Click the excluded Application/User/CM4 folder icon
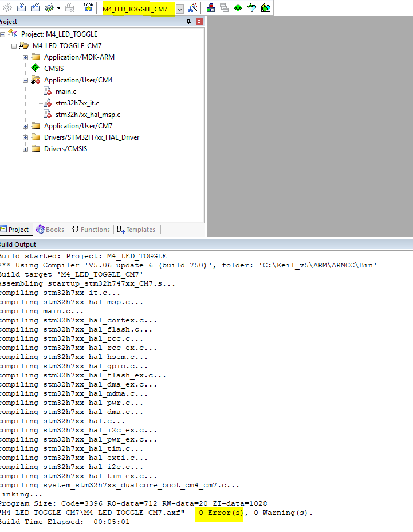The width and height of the screenshot is (413, 532). coord(36,80)
